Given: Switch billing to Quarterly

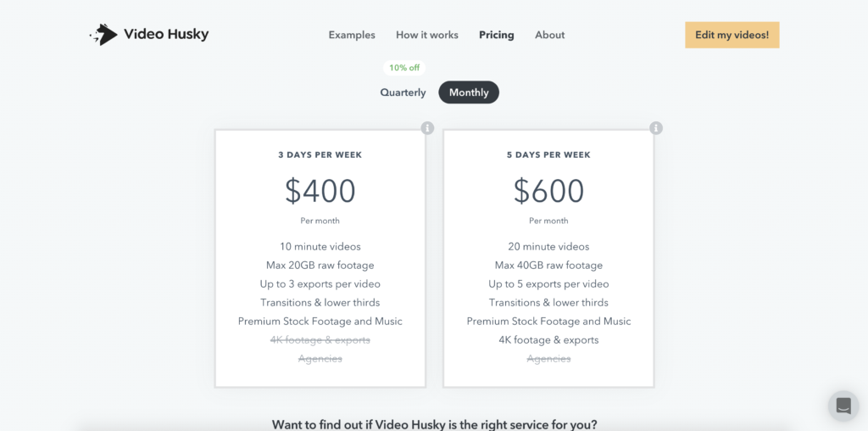Looking at the screenshot, I should 403,92.
